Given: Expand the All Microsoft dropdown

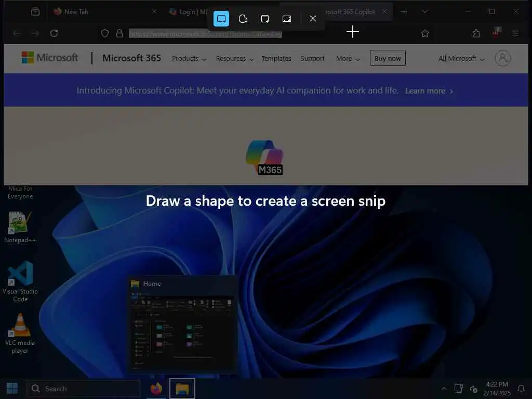Looking at the screenshot, I should (461, 59).
